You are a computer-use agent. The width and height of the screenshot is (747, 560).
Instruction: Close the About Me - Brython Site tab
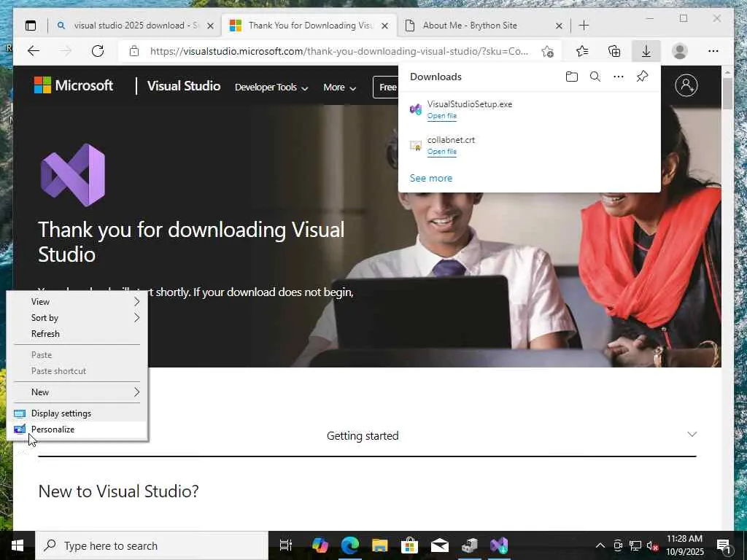560,26
